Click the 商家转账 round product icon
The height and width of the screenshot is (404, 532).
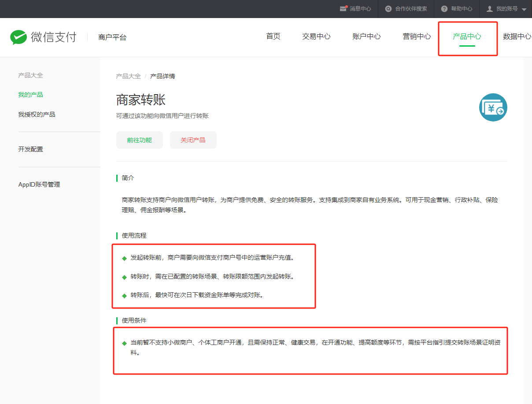pos(493,107)
